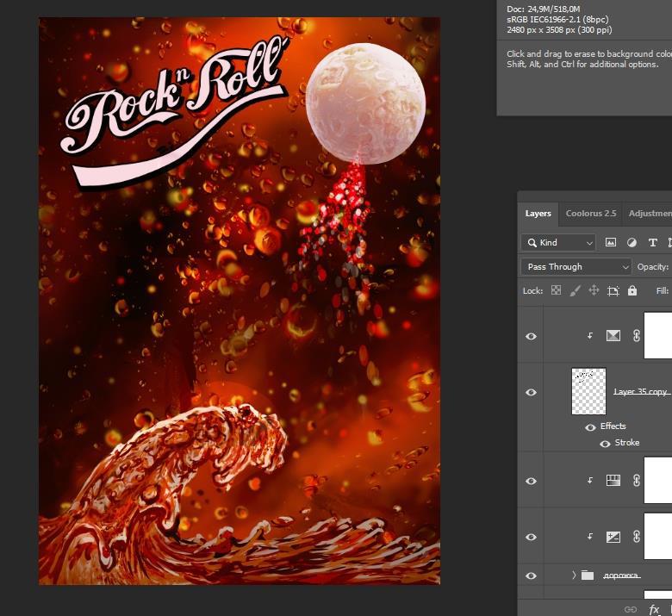The image size is (672, 616).
Task: Select the Layer 35 copy thumbnail
Action: coord(589,391)
